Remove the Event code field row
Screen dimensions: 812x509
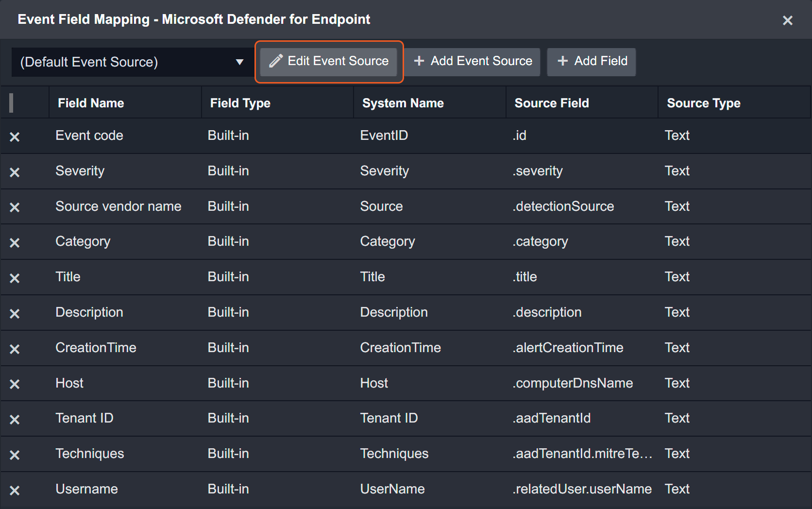[x=15, y=137]
